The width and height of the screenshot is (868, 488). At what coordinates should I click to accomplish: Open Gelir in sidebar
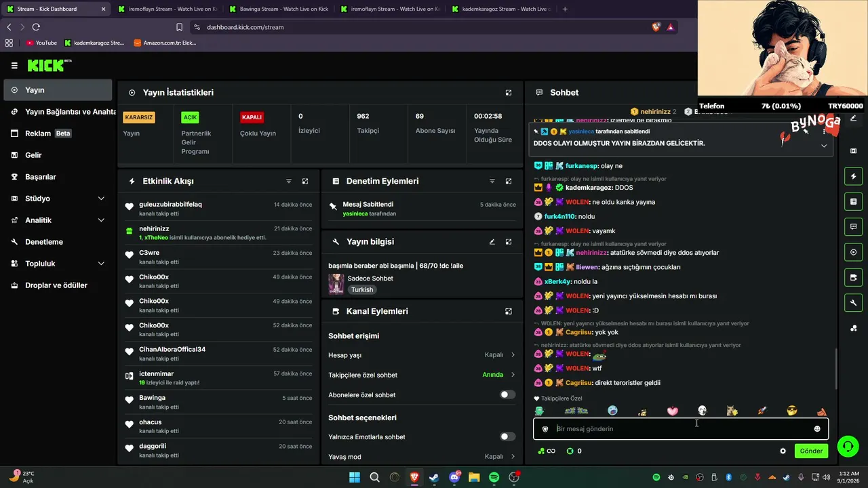click(58, 155)
